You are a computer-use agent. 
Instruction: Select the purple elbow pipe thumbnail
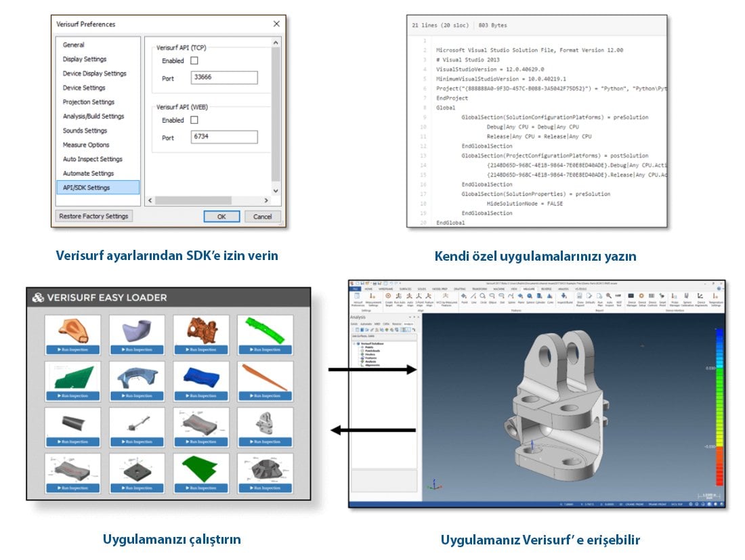coord(137,330)
